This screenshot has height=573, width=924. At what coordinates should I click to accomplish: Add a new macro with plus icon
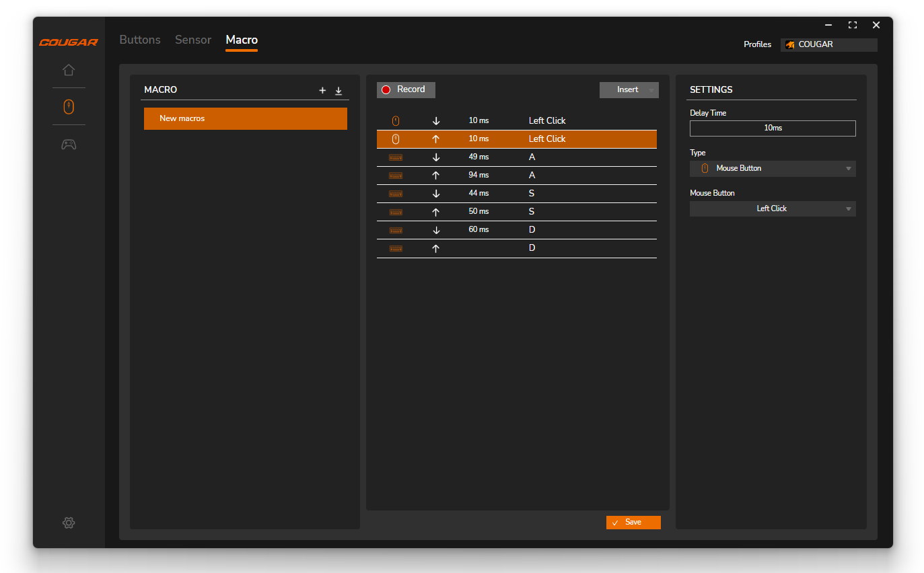pos(322,90)
